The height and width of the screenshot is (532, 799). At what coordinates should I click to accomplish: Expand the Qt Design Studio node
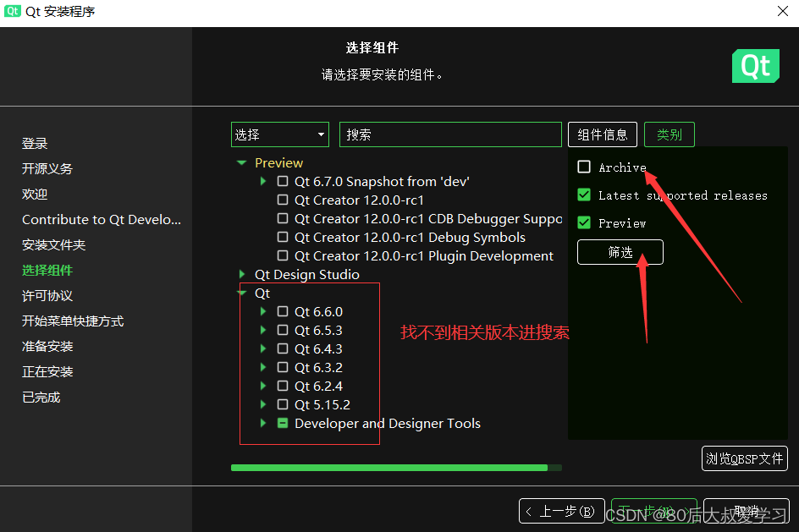tap(242, 274)
